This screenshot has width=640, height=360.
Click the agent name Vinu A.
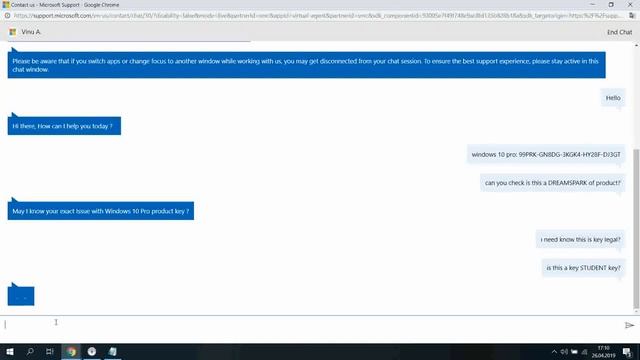[31, 32]
